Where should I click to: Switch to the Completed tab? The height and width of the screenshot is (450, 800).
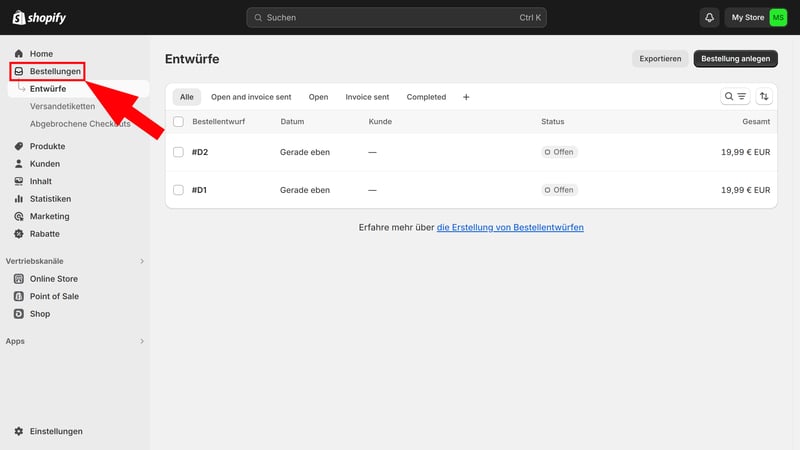tap(426, 97)
